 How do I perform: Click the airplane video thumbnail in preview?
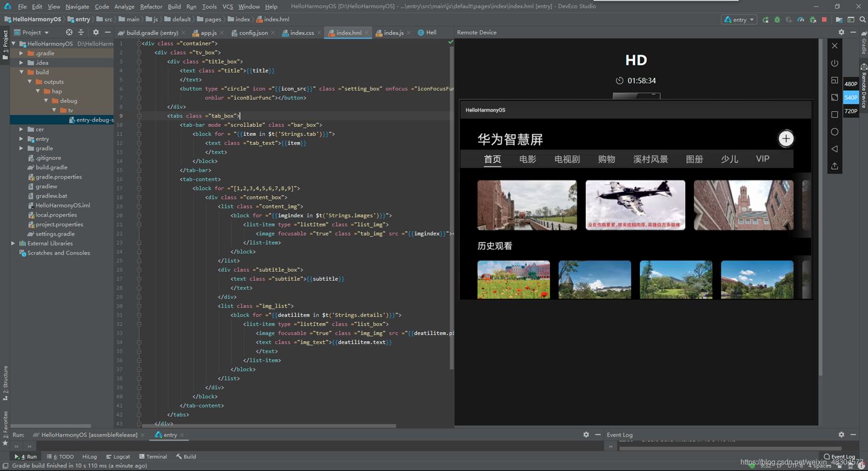point(635,205)
